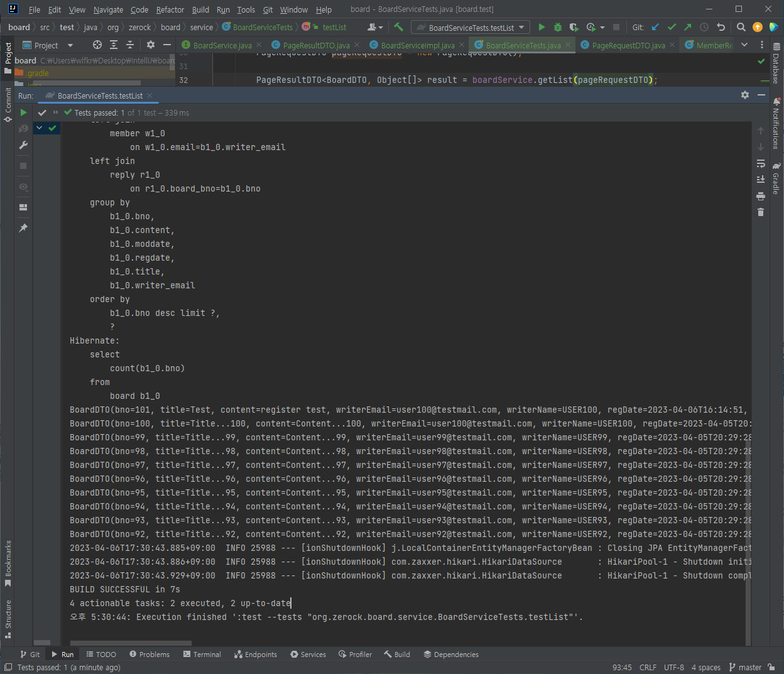Run BoardServiceTests.testList from the main toolbar
Screen dimensions: 784x674
[x=542, y=27]
